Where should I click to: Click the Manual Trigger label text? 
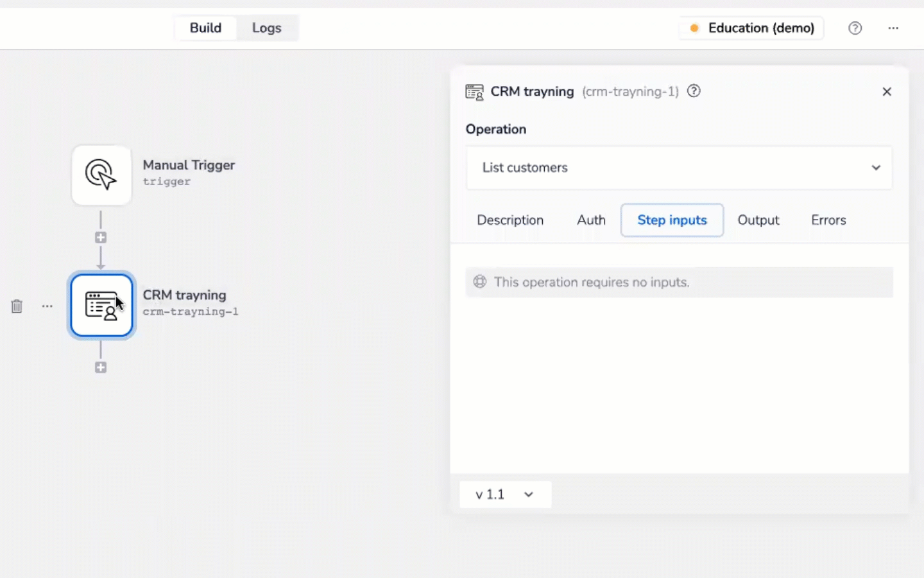189,165
